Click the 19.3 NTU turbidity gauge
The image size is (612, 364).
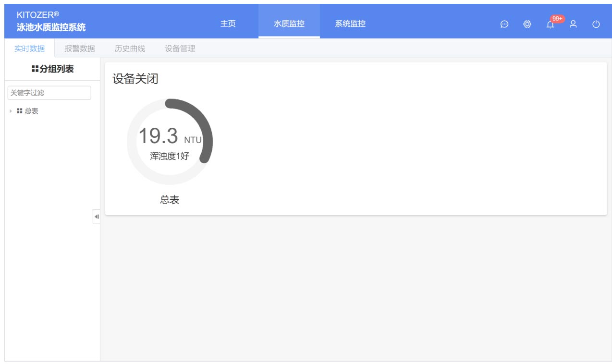point(170,142)
